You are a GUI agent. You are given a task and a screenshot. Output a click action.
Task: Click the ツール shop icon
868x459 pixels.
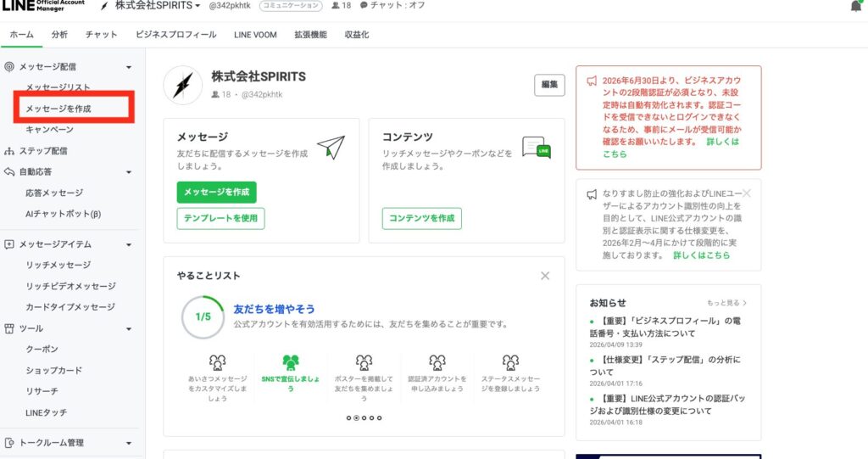point(8,328)
